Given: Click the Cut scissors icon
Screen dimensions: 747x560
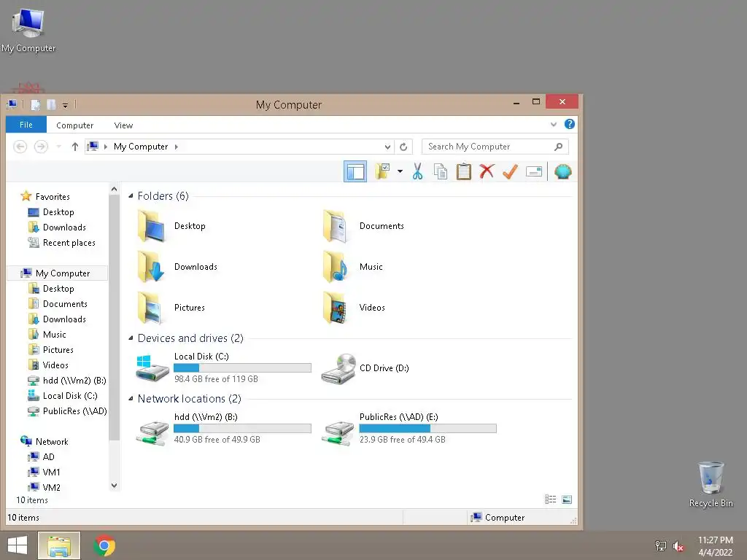Looking at the screenshot, I should pos(417,171).
